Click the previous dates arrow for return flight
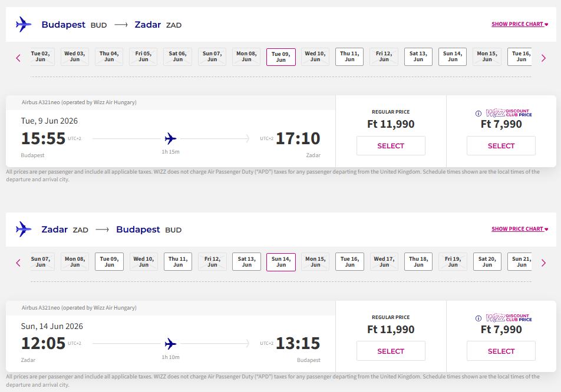Screen dimensions: 561x392 [x=18, y=263]
